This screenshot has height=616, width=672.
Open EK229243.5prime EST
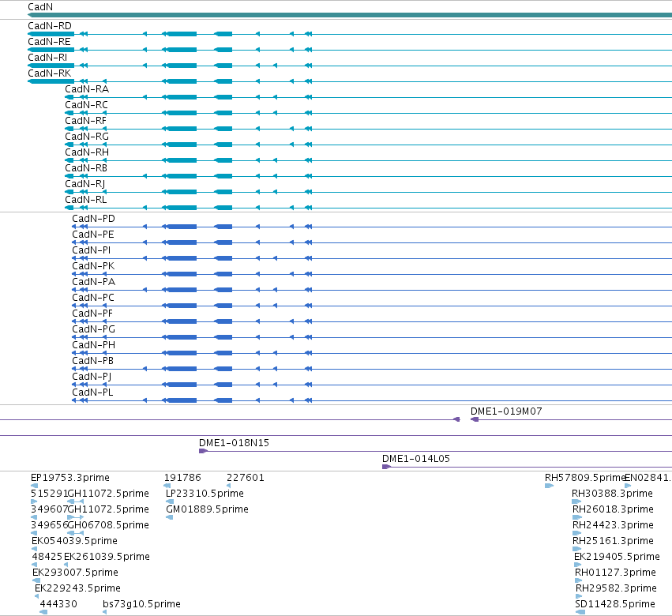pos(77,589)
